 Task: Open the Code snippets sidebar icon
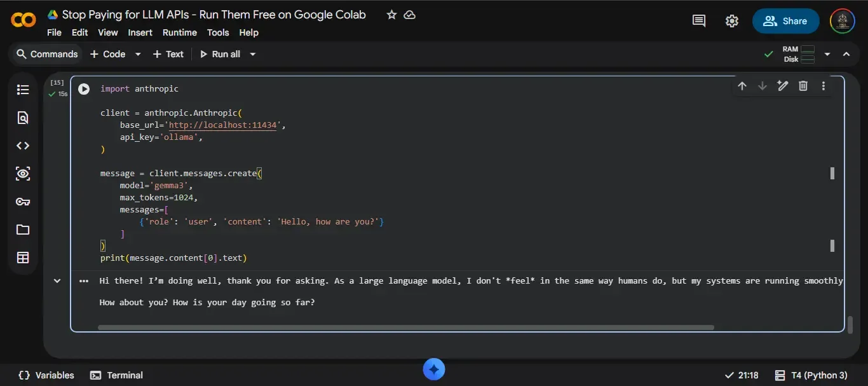[x=23, y=146]
